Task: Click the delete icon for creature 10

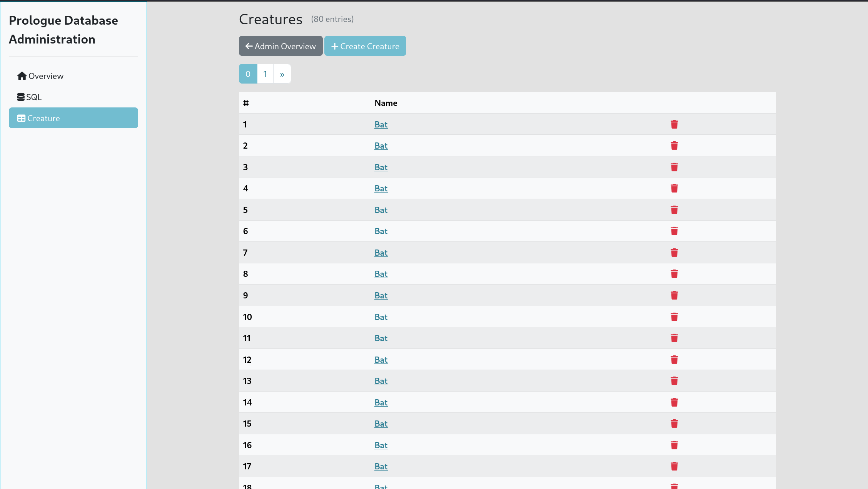Action: pyautogui.click(x=674, y=317)
